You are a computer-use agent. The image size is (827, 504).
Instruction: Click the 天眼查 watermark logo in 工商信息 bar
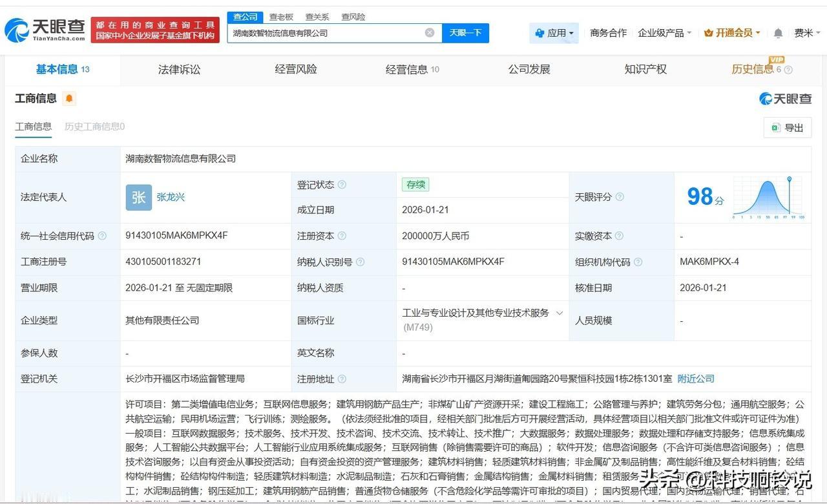pyautogui.click(x=785, y=98)
